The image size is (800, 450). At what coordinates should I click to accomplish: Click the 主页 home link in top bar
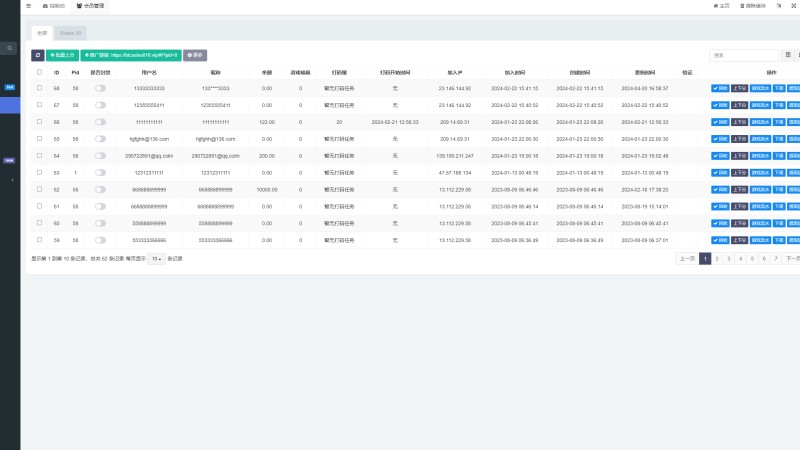pyautogui.click(x=721, y=6)
